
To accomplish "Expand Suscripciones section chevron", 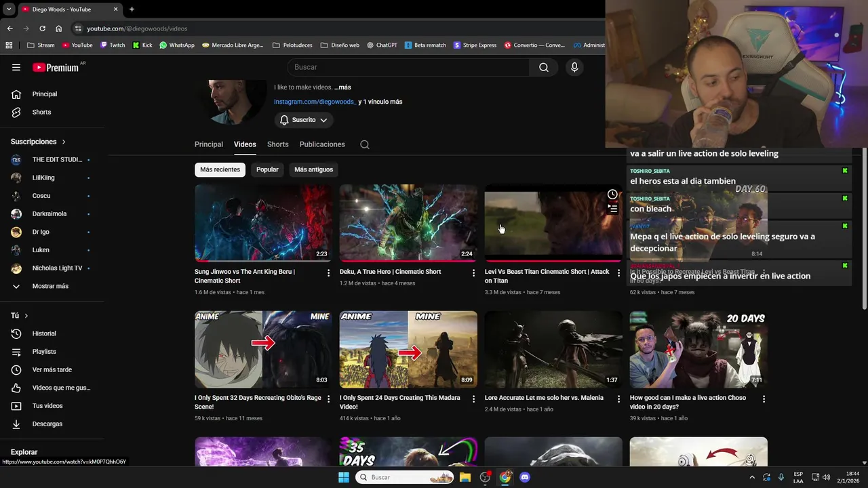I will (x=64, y=142).
